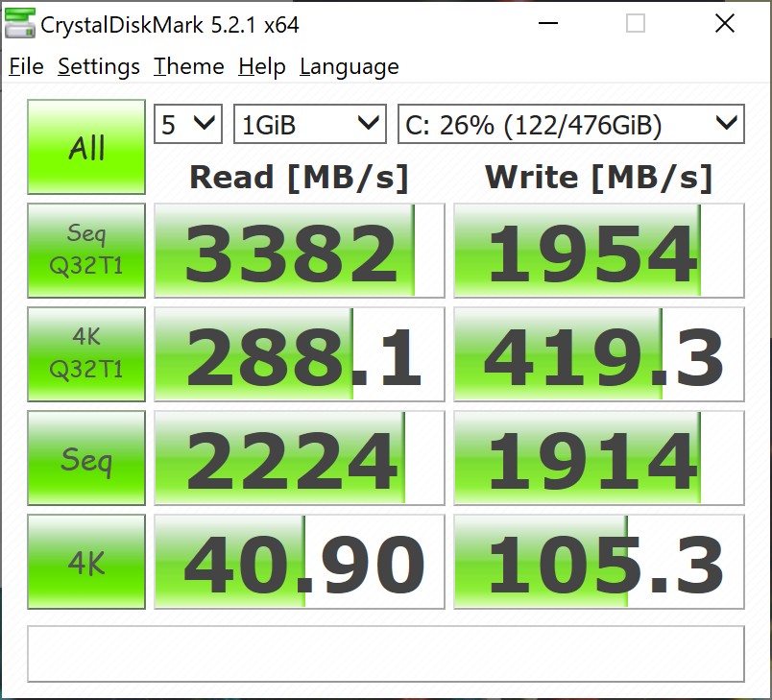This screenshot has height=700, width=772.
Task: Select the 40.90 4K read result
Action: [300, 562]
